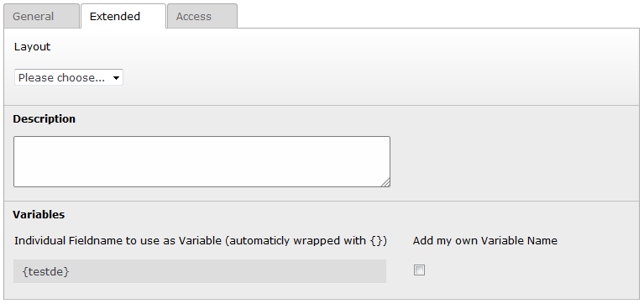Viewport: 644px width, 304px height.
Task: Click the bold 'Variables' section heading
Action: (39, 215)
